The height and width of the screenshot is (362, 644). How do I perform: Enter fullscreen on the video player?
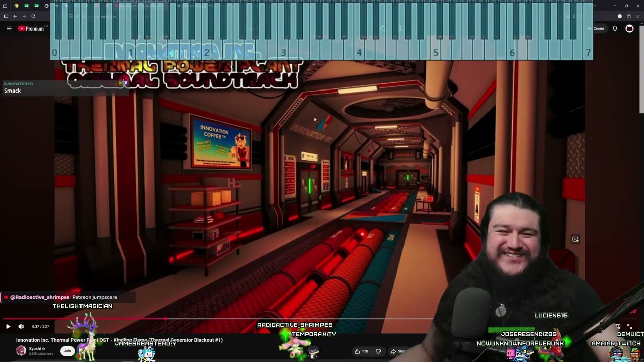(x=629, y=327)
